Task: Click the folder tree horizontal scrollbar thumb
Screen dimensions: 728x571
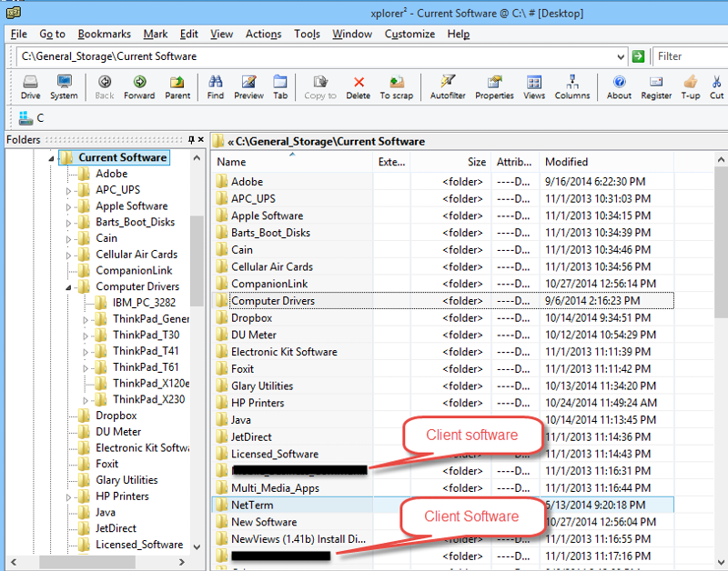Action: coord(87,562)
